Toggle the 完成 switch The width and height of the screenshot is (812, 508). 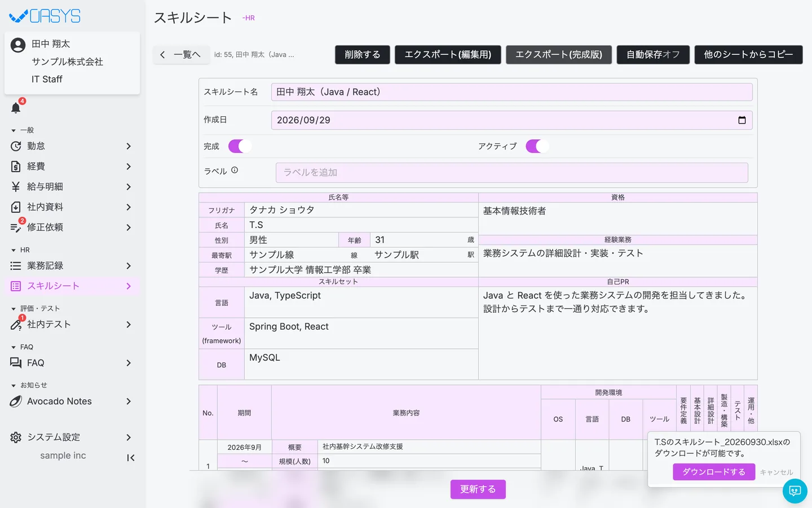(x=240, y=146)
